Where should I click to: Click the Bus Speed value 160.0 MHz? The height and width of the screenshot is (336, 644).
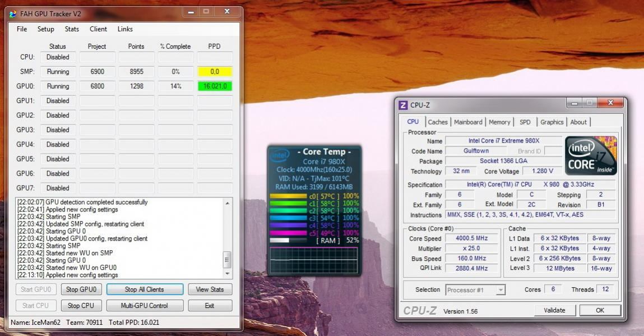coord(471,258)
